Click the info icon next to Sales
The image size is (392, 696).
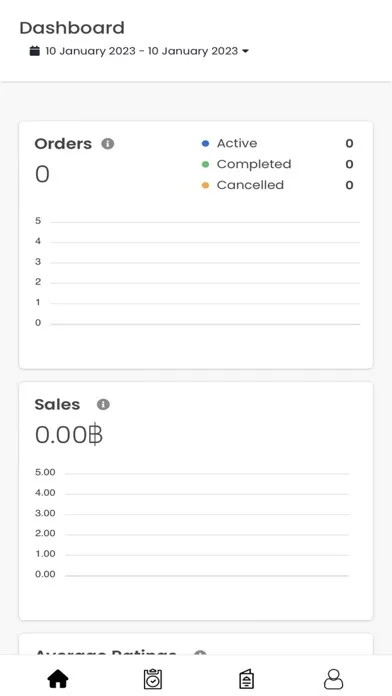click(x=103, y=404)
